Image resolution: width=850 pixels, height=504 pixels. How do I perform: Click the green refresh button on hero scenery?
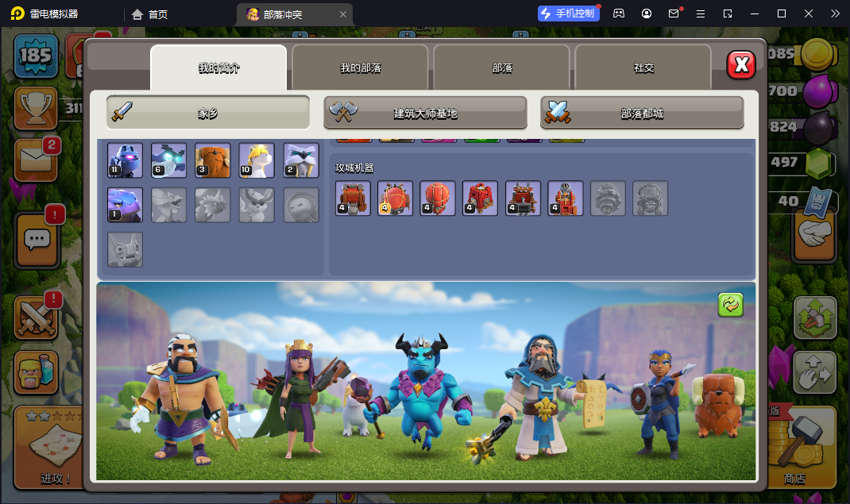tap(730, 304)
